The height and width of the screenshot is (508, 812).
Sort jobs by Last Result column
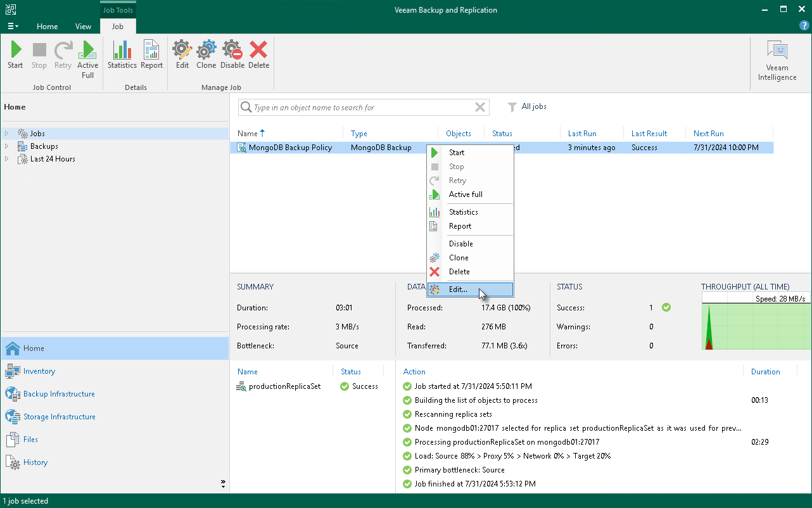(x=649, y=134)
